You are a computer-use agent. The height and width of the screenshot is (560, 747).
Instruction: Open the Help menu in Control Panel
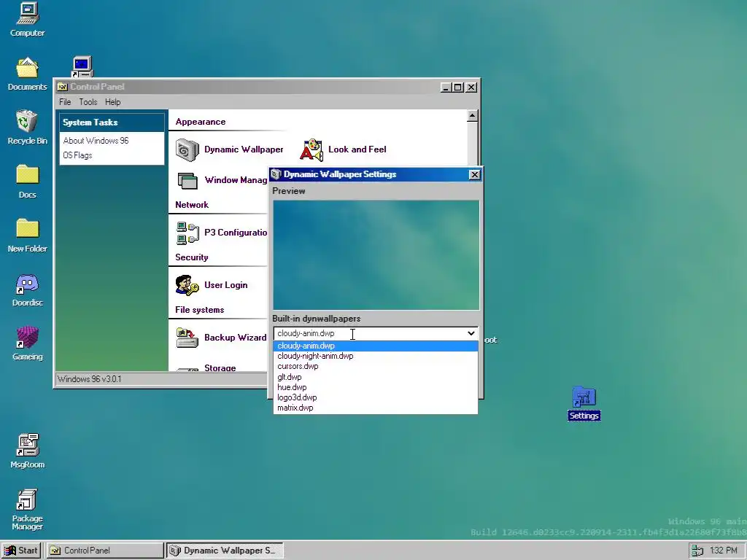point(113,102)
